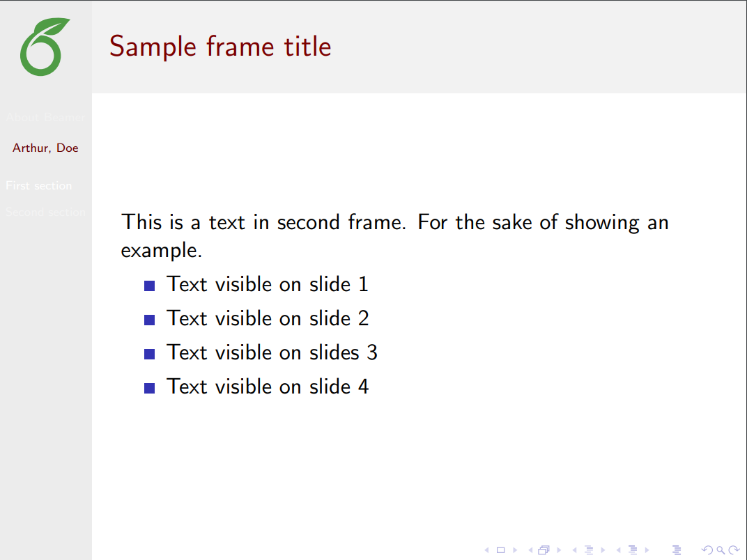Click About Beamer sidebar title

[45, 117]
